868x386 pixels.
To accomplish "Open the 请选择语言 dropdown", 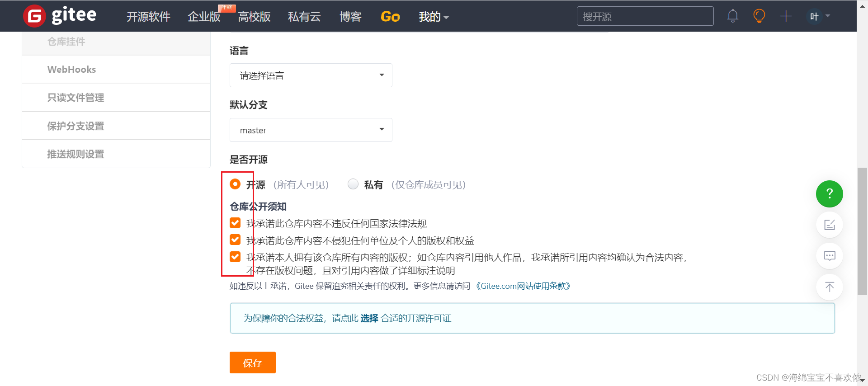I will pos(311,75).
